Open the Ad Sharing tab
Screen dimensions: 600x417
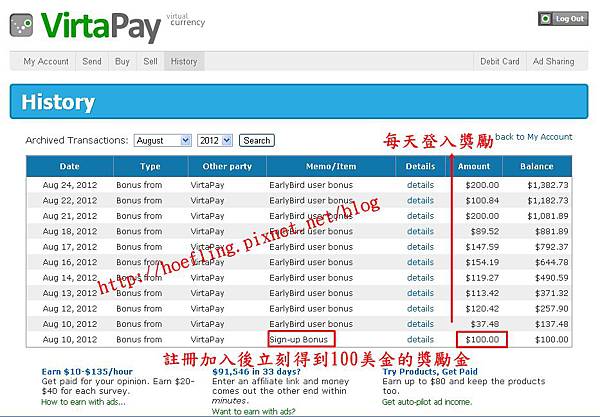click(553, 61)
